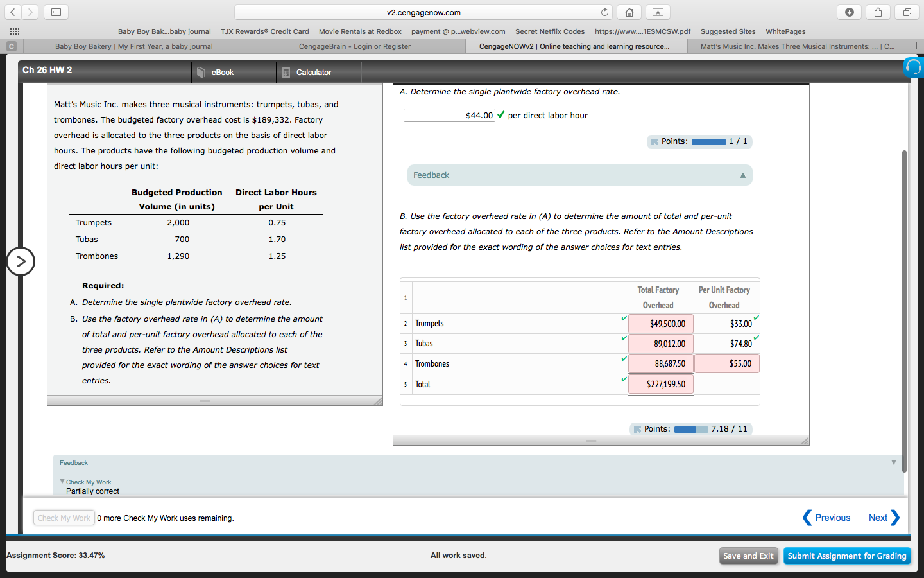Go to the Next question
Image resolution: width=924 pixels, height=578 pixels.
pyautogui.click(x=878, y=518)
